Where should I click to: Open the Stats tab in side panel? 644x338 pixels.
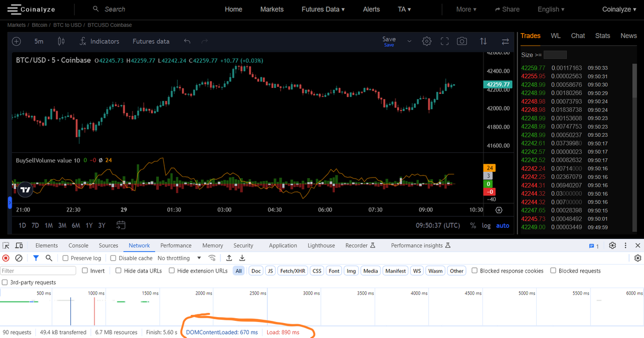603,35
